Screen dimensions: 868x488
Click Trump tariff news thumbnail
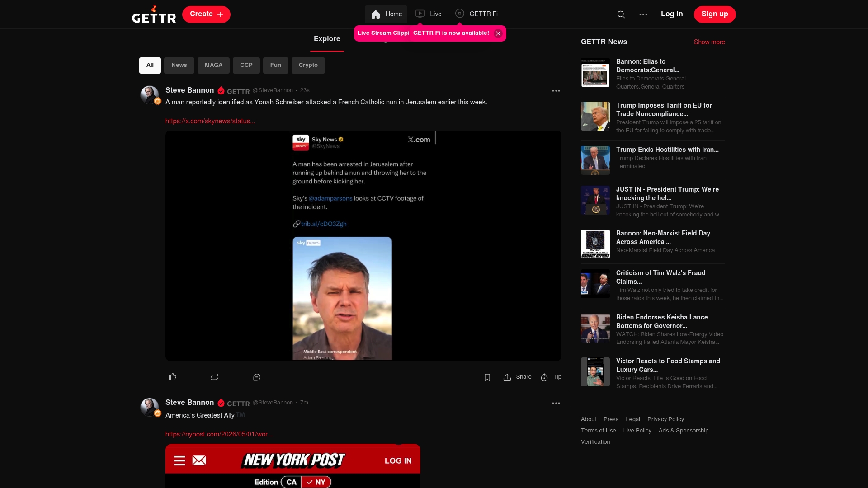coord(595,116)
